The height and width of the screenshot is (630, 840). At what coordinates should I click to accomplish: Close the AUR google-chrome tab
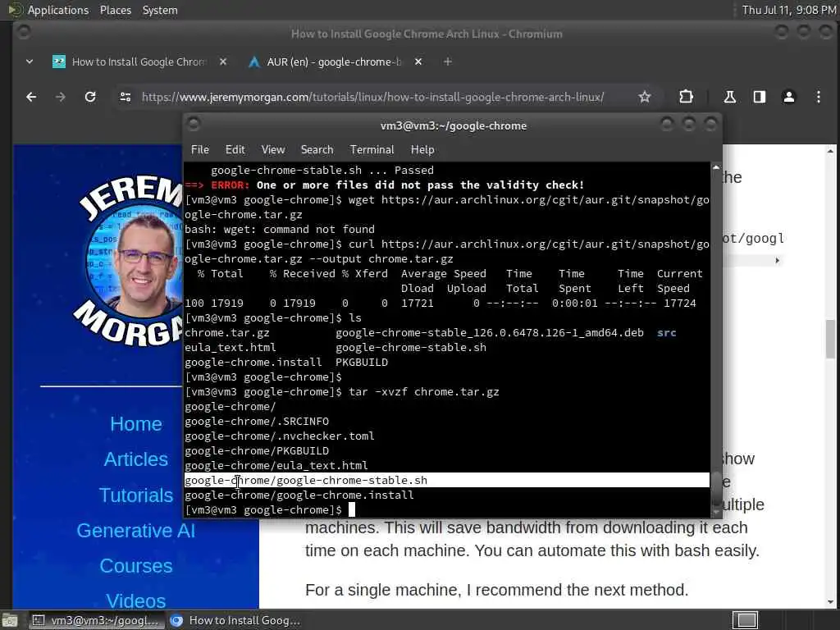[x=418, y=62]
